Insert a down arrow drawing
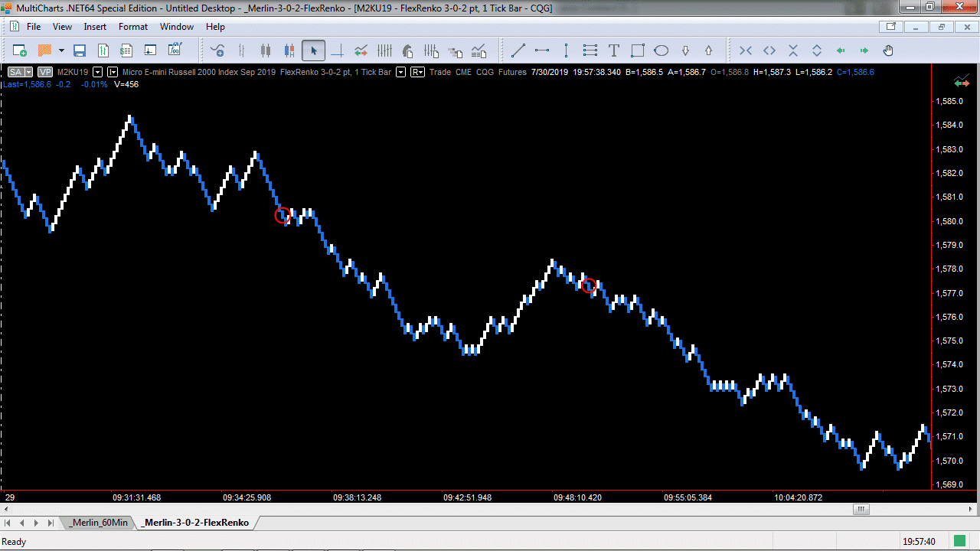 [x=685, y=51]
